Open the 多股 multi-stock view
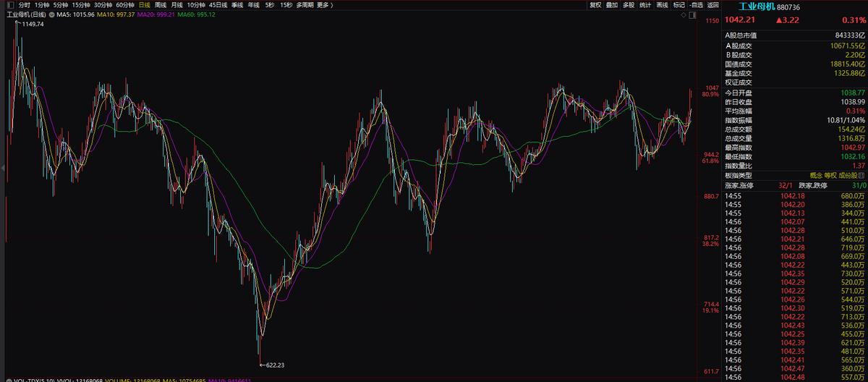 coord(629,4)
